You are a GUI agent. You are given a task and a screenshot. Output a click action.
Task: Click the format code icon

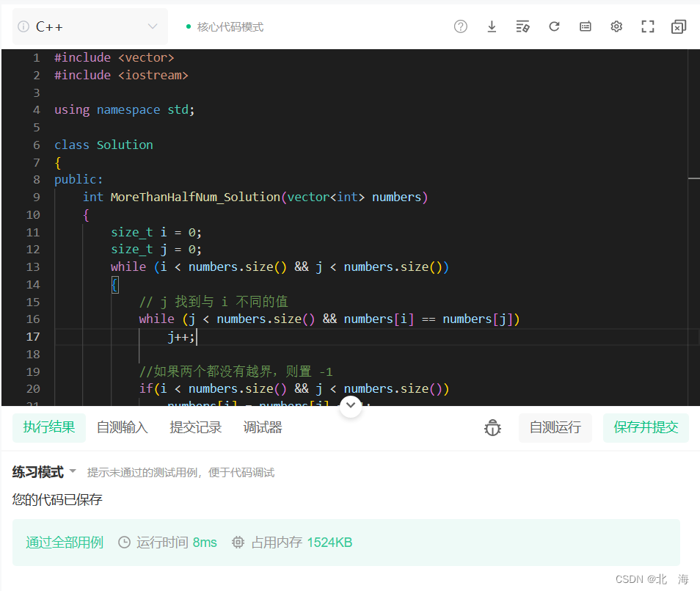(522, 27)
